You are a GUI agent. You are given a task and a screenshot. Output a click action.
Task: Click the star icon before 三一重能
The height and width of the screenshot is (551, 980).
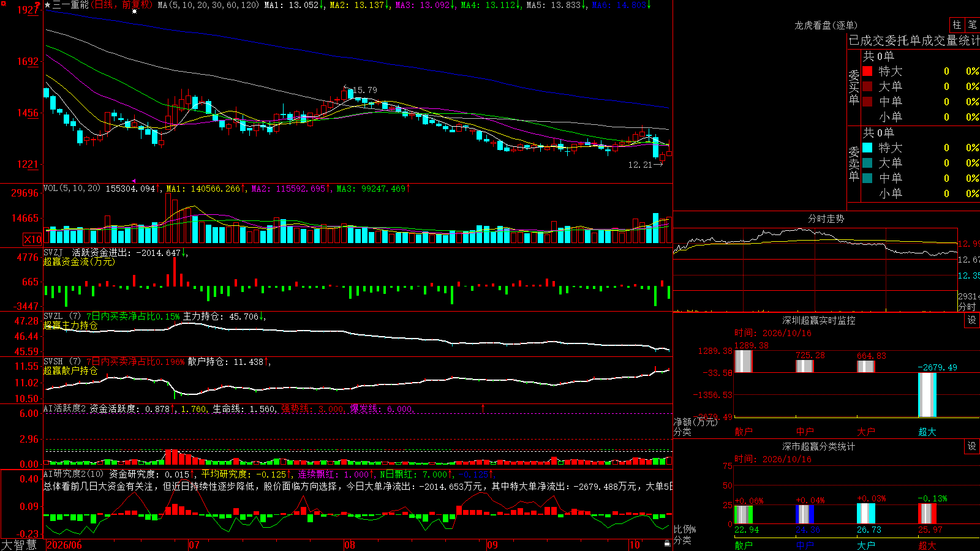pos(48,5)
